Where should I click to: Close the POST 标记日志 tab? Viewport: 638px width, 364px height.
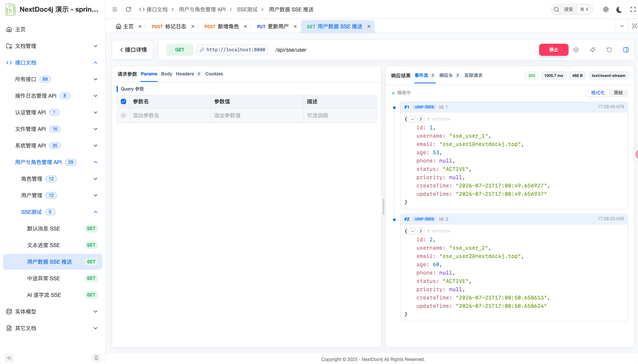tap(193, 26)
